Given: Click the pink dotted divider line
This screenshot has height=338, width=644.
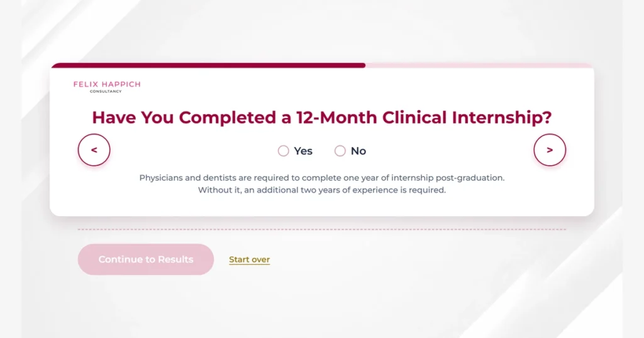Looking at the screenshot, I should coord(322,229).
